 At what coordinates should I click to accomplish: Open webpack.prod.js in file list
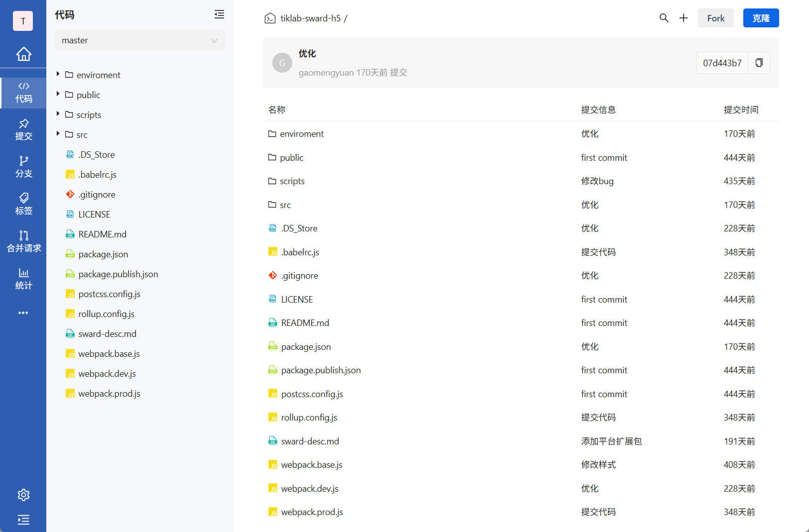312,512
